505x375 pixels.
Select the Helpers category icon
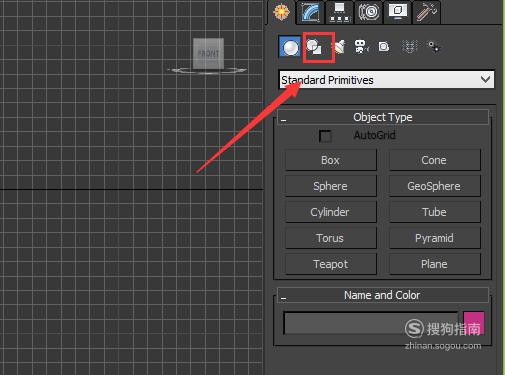384,47
